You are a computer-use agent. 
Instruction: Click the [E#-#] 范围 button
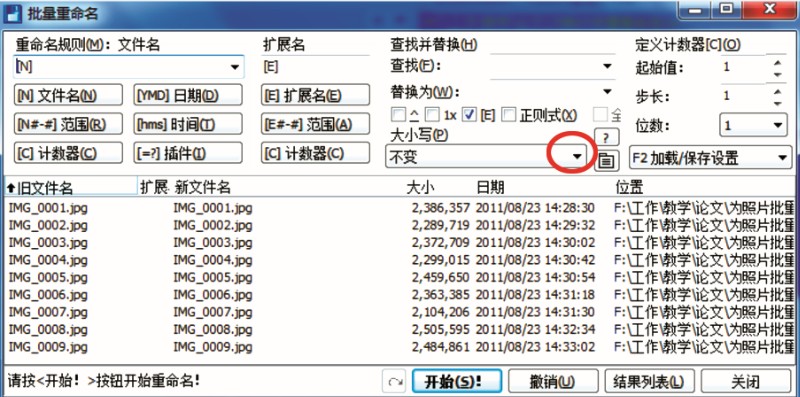coord(315,124)
